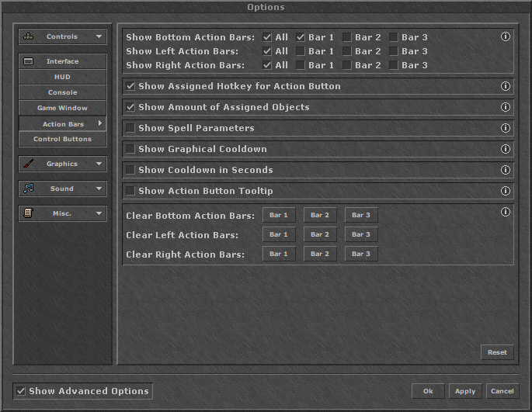Enable Bar 2 of Show Right Action Bars

(x=346, y=65)
